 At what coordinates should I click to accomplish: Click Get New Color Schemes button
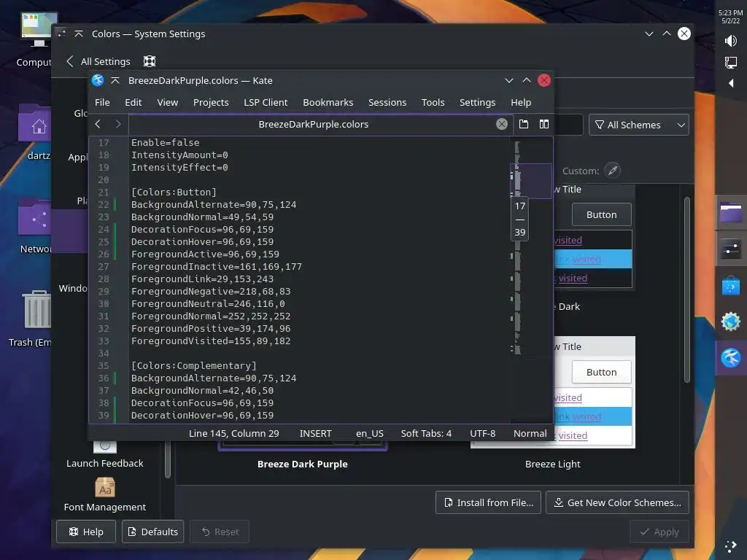tap(617, 502)
